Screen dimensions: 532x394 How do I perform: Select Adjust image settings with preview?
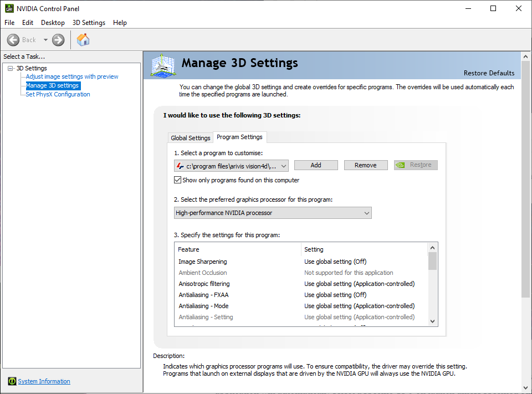pyautogui.click(x=72, y=76)
